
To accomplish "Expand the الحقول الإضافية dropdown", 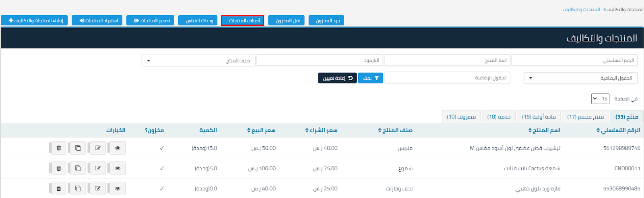I will pyautogui.click(x=580, y=78).
